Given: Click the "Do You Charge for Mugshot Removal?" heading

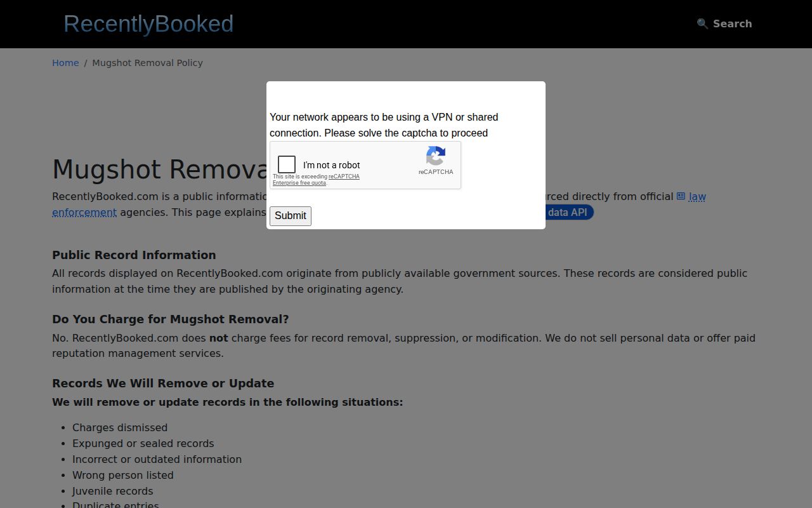Looking at the screenshot, I should coord(170,319).
